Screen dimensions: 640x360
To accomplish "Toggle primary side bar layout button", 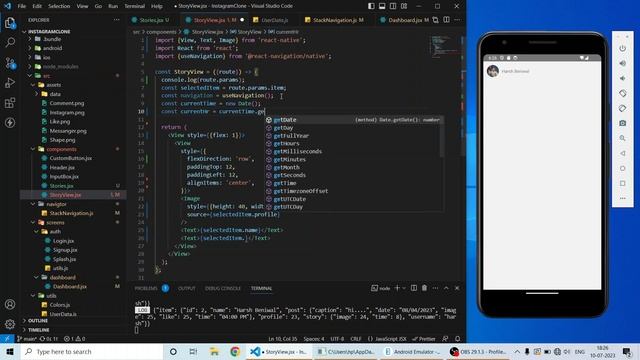I will 371,6.
